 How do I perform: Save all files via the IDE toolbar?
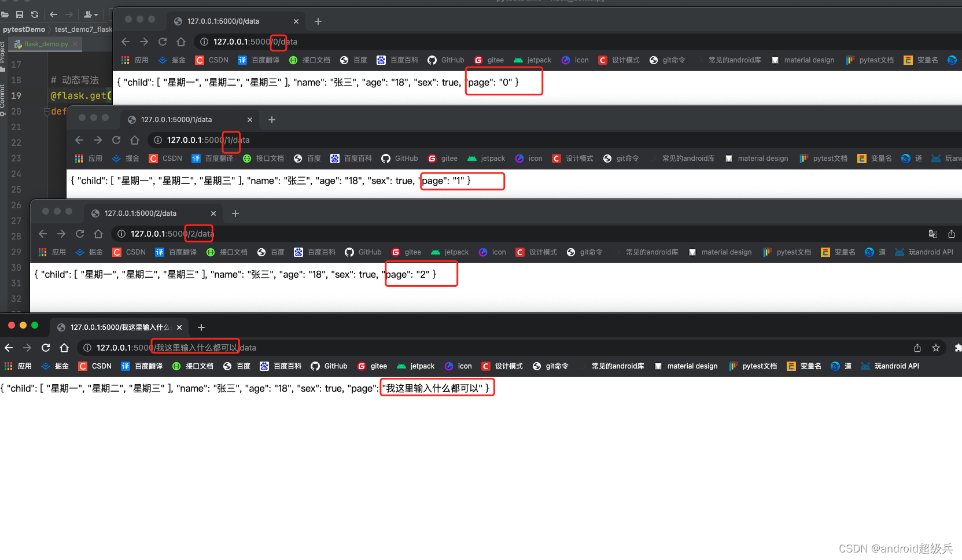pos(20,14)
